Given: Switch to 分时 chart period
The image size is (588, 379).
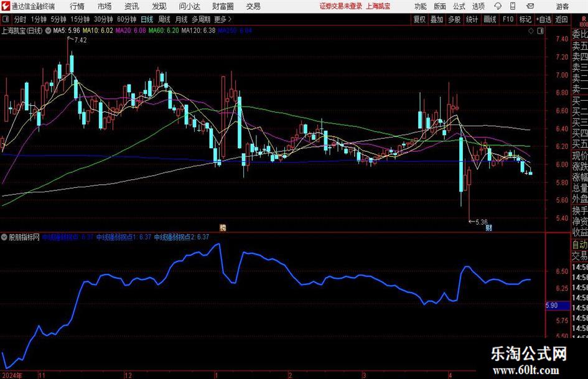Looking at the screenshot, I should 21,19.
